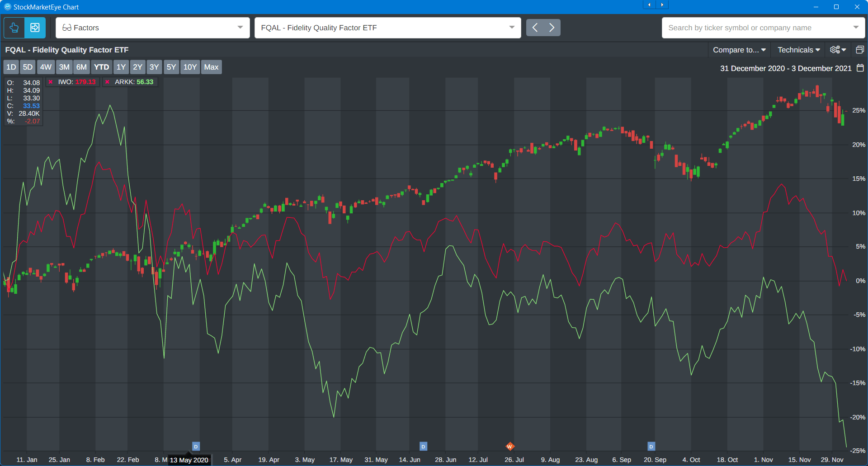This screenshot has height=466, width=868.
Task: Select the 4W time range
Action: pos(46,67)
